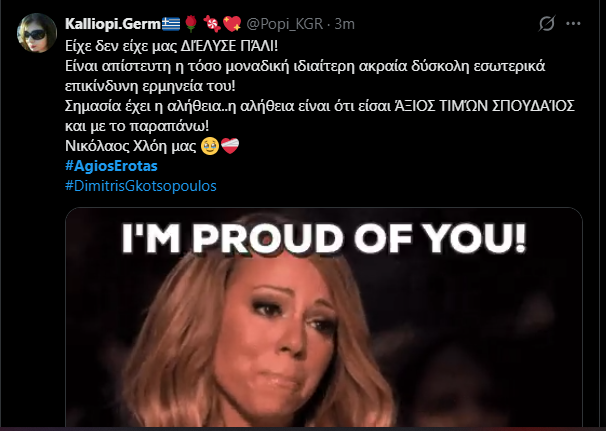The height and width of the screenshot is (431, 606).
Task: Click the candy emoji beside the name
Action: (x=212, y=24)
